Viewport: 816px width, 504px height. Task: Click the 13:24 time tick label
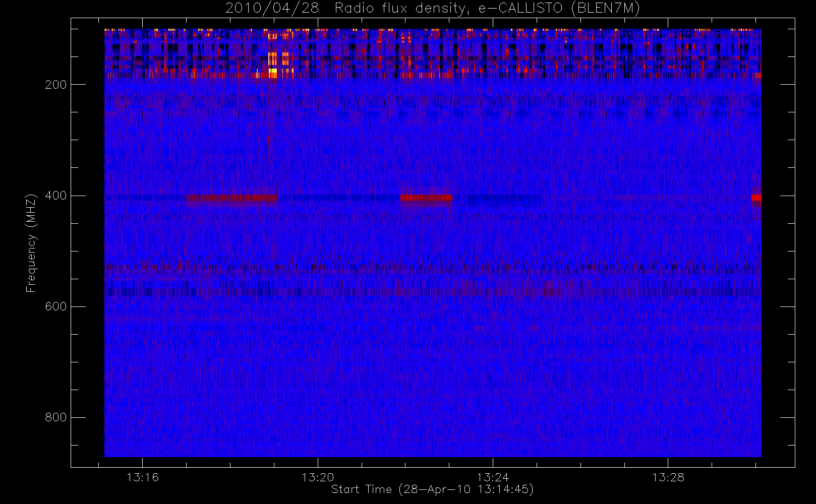tap(493, 477)
